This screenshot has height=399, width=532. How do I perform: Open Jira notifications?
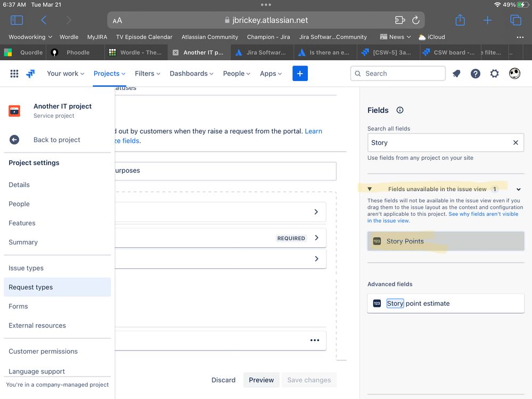point(457,74)
